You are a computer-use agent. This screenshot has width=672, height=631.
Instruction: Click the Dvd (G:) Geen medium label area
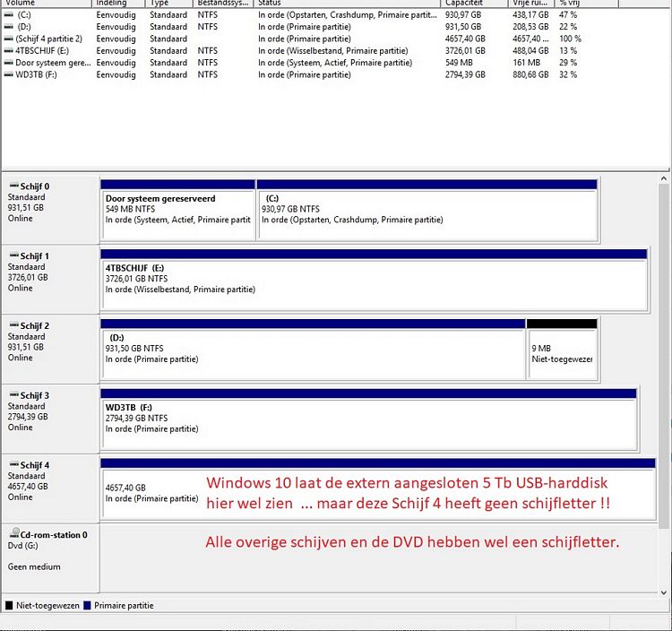point(50,558)
